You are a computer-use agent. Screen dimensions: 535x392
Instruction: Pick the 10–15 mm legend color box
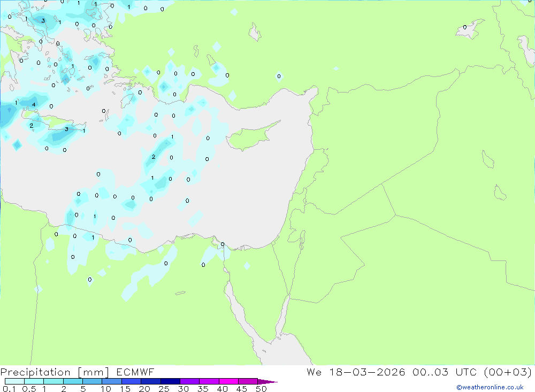pyautogui.click(x=112, y=381)
